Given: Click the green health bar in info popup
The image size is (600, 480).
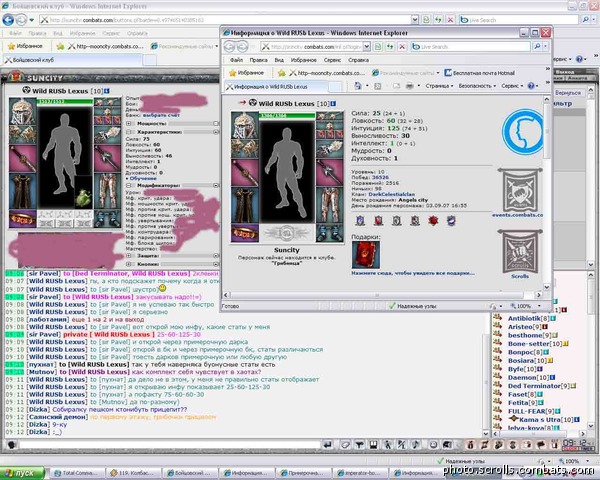Looking at the screenshot, I should click(287, 116).
